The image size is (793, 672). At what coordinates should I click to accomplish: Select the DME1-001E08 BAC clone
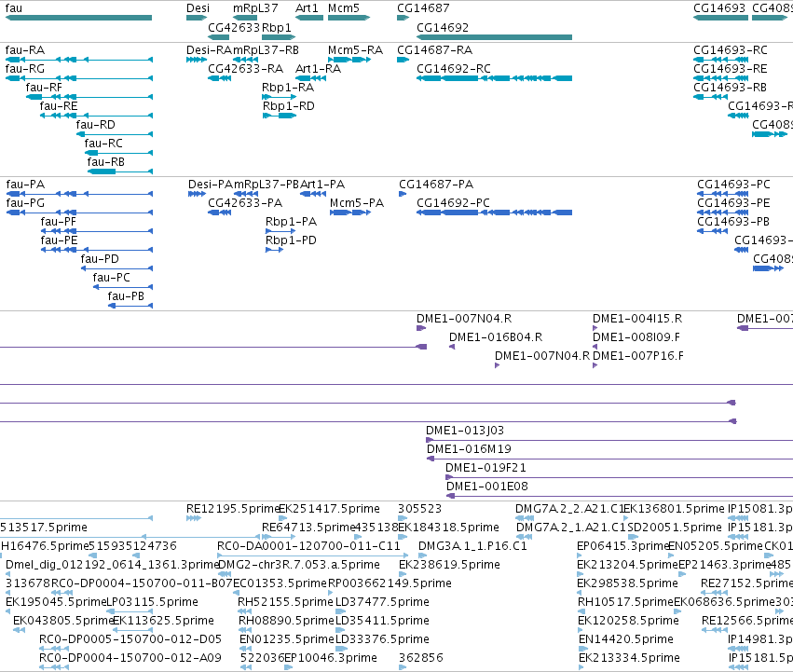coord(620,496)
